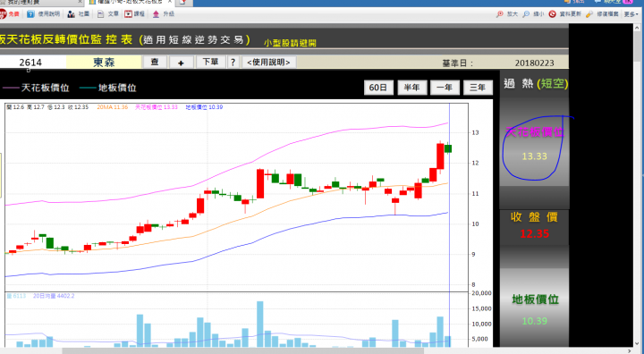Click the ceiling price value 13.33 panel
The width and height of the screenshot is (644, 354).
coord(534,156)
